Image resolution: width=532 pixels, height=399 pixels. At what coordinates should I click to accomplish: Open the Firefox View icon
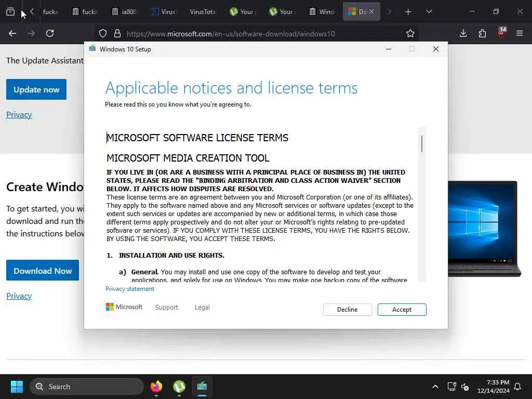point(10,11)
